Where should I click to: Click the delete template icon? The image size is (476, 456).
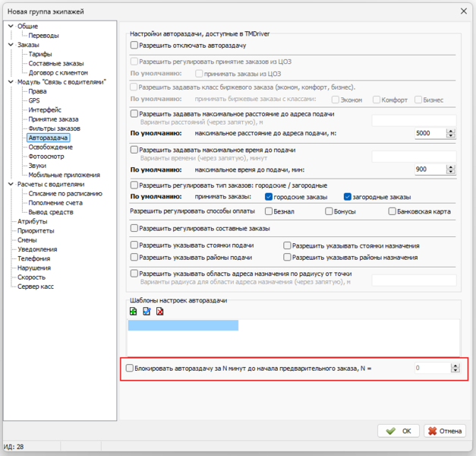(x=159, y=312)
